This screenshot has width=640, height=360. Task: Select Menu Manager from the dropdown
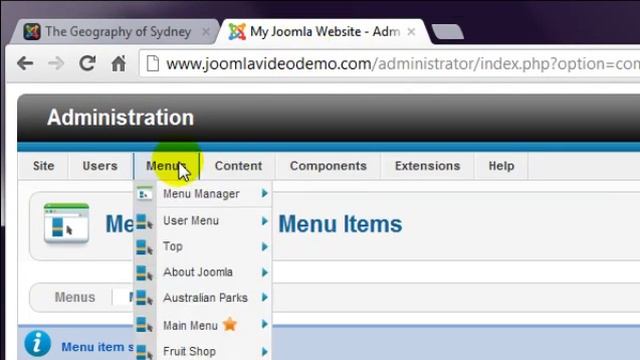(x=202, y=194)
